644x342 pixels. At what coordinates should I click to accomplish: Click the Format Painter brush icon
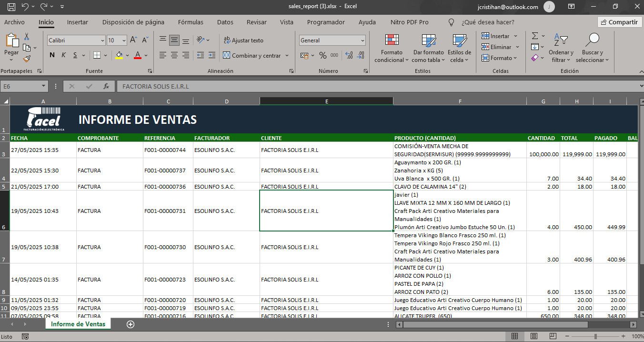pos(27,59)
